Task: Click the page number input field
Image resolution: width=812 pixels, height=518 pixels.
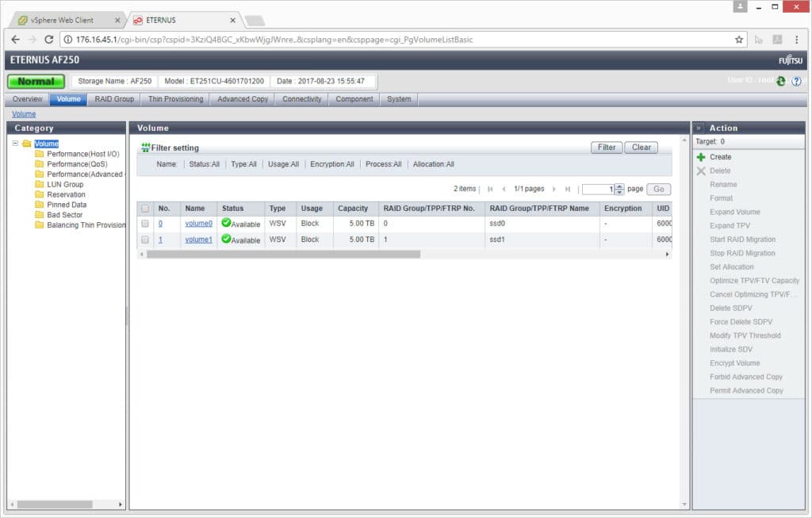Action: tap(598, 189)
